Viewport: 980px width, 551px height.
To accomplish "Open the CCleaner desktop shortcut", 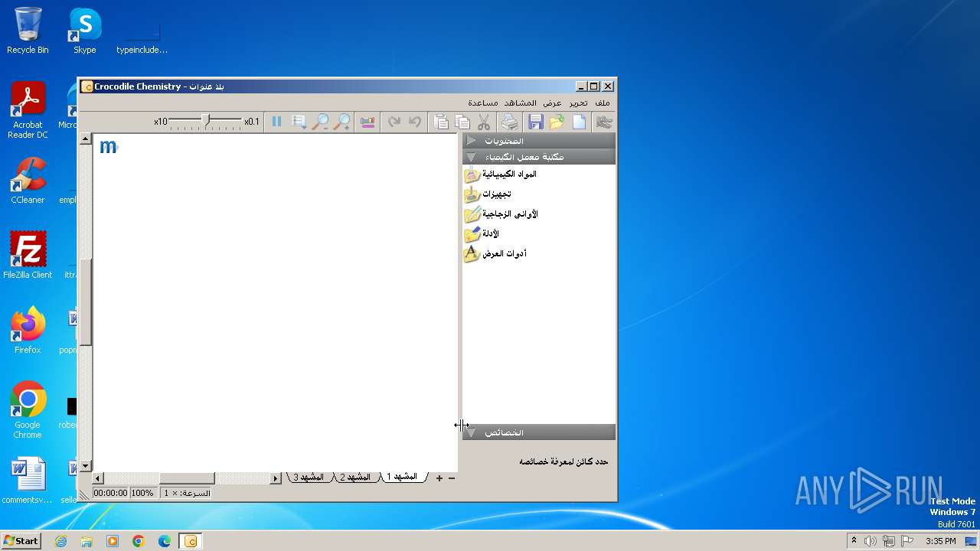I will [x=28, y=181].
